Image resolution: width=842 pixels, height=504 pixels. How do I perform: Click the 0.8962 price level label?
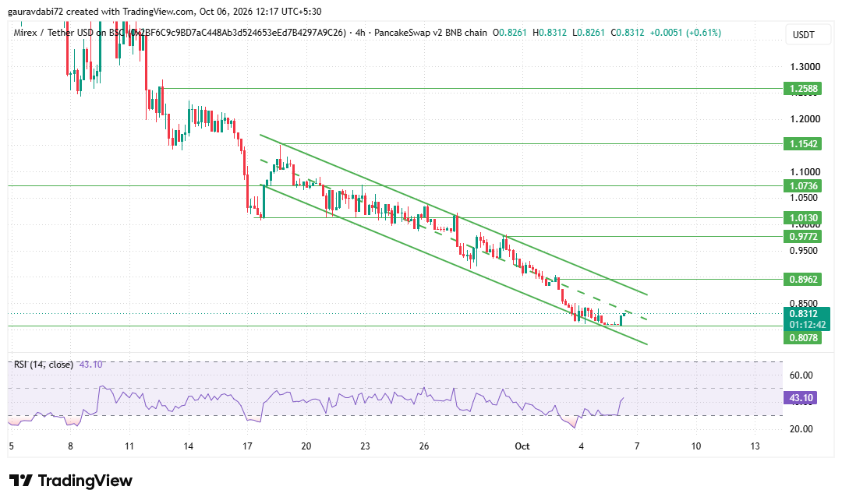(802, 279)
